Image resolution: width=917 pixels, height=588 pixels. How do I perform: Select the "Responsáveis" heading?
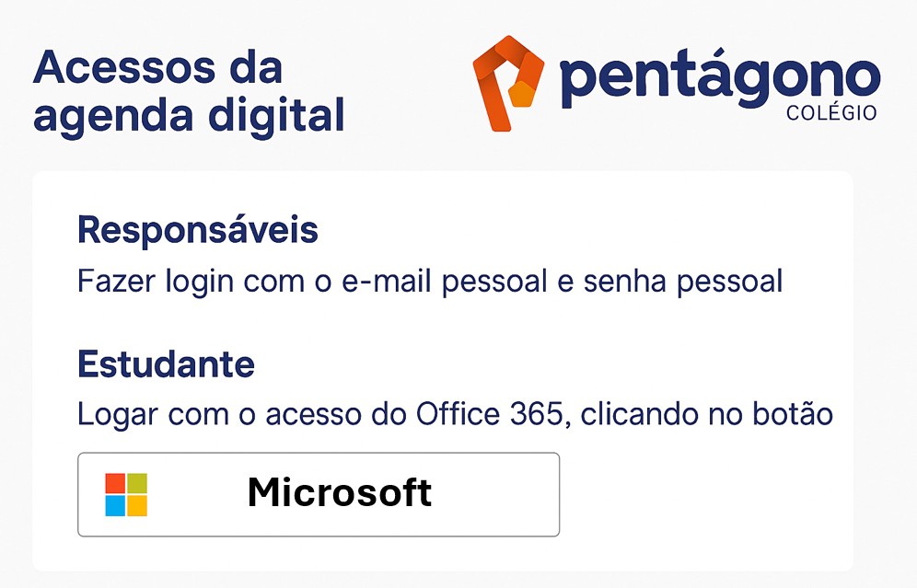198,230
